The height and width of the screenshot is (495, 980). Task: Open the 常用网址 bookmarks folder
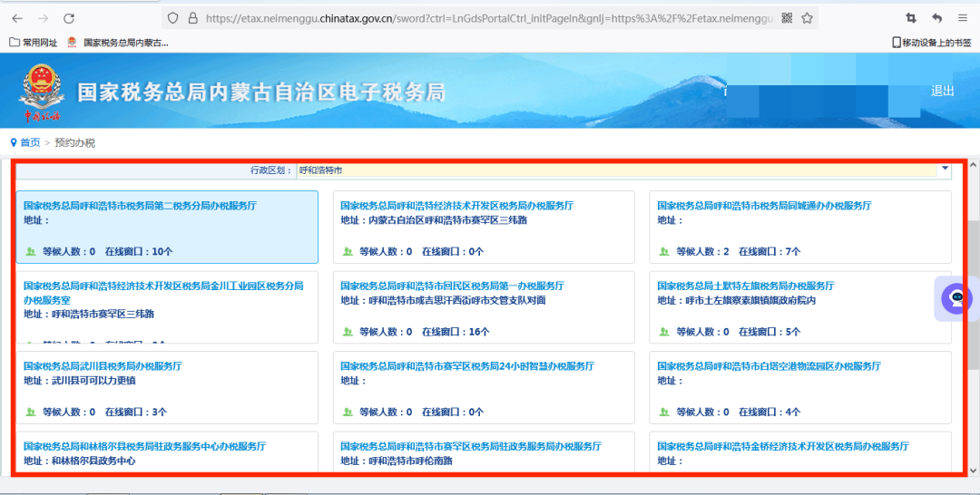(x=34, y=43)
